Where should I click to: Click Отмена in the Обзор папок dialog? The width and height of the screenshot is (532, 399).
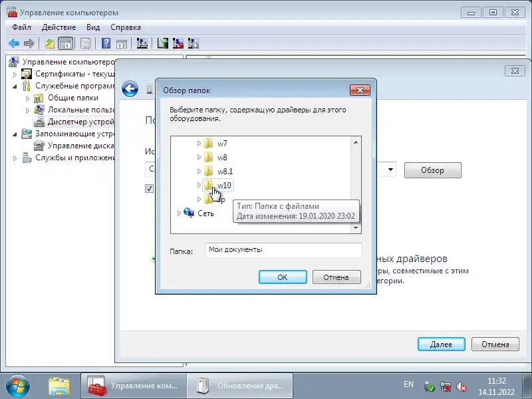pos(336,277)
